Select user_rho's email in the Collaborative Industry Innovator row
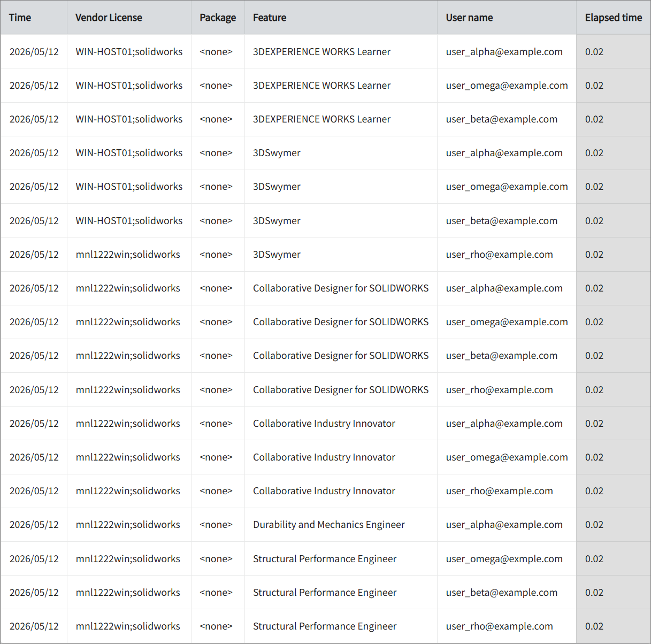The image size is (651, 644). pyautogui.click(x=500, y=491)
